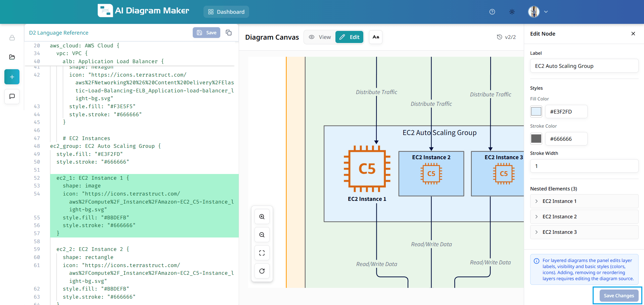Open the chat panel in the left sidebar

pos(12,97)
